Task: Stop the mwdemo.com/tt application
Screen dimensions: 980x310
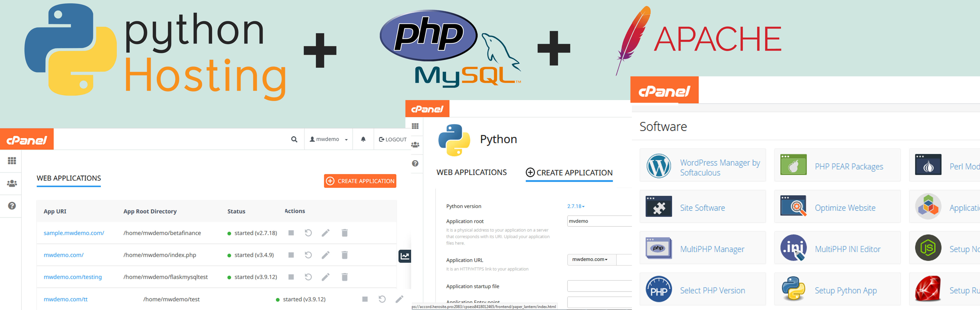Action: pos(365,299)
